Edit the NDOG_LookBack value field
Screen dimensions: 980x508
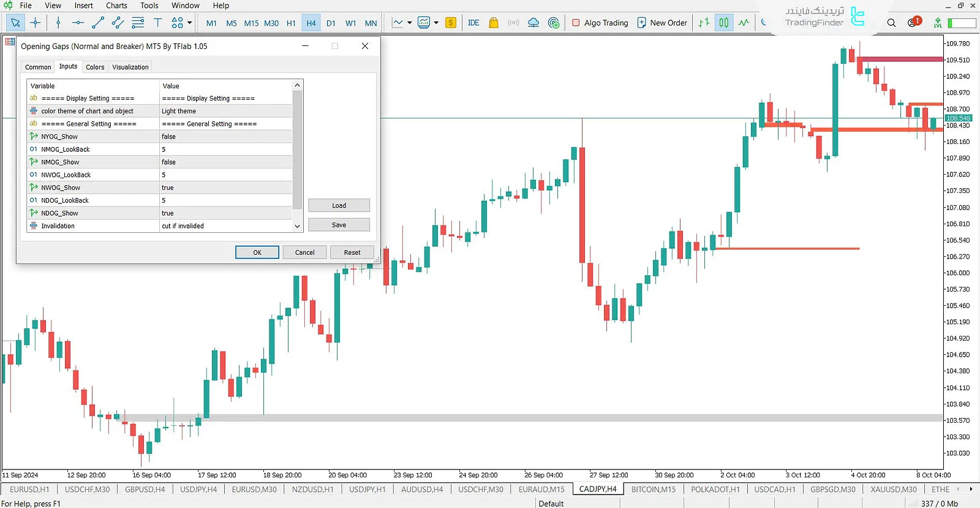coord(225,200)
